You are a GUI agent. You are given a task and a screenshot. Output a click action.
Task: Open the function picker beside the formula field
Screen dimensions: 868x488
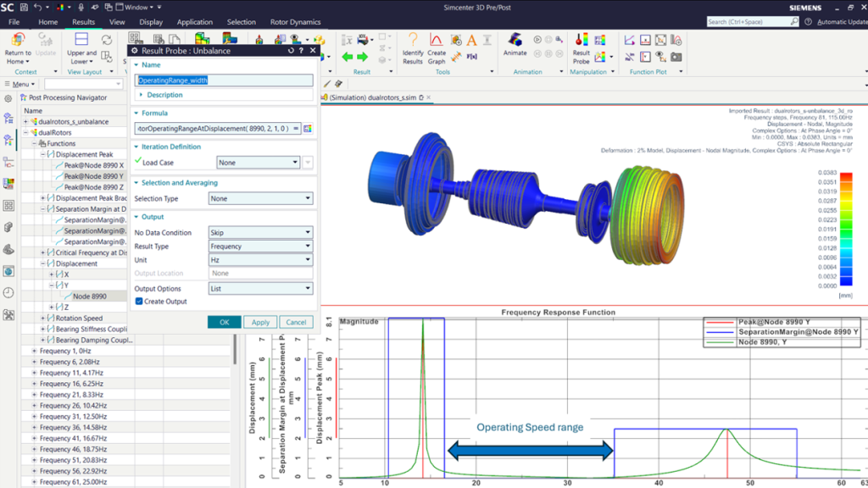[308, 129]
